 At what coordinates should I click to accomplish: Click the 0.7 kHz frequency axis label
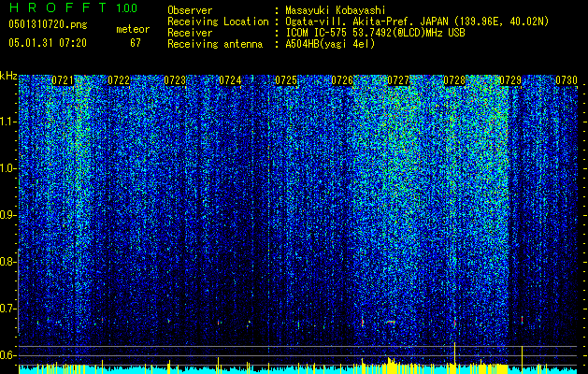coord(8,309)
